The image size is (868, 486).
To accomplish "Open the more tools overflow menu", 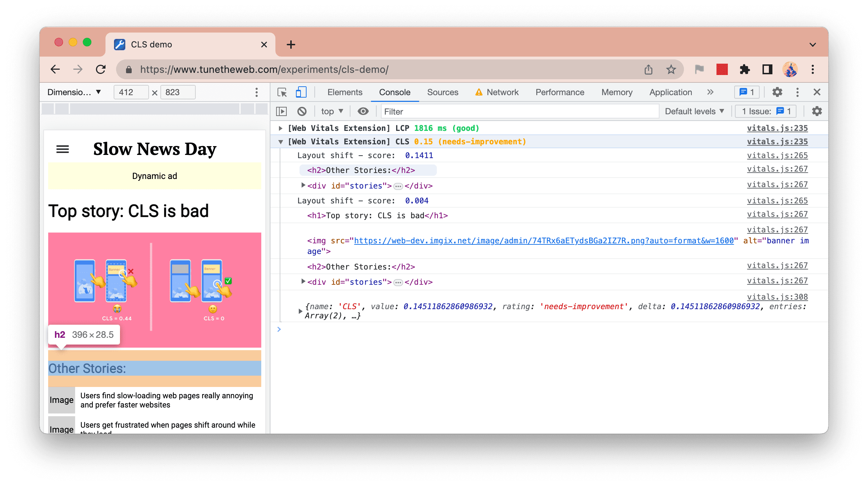I will click(710, 92).
